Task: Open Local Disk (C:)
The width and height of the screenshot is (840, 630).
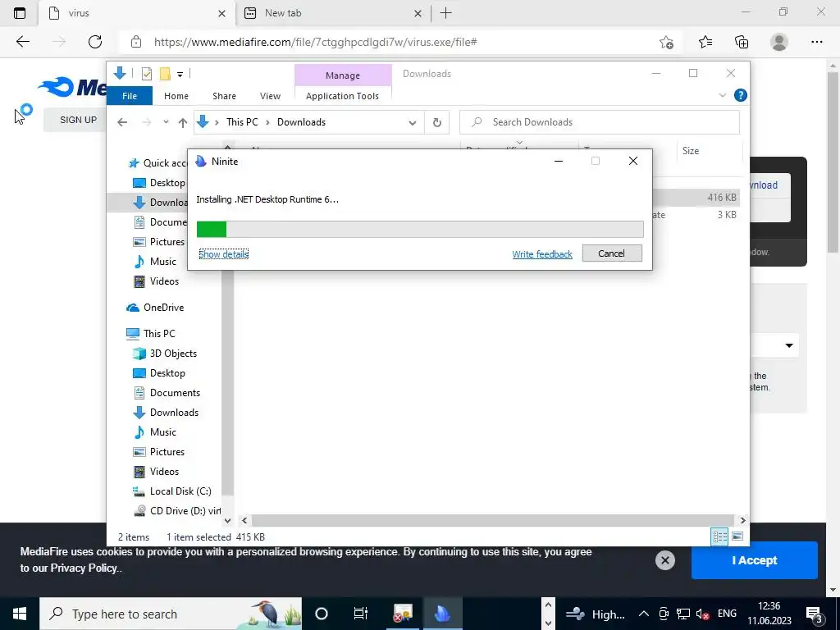Action: (x=172, y=491)
